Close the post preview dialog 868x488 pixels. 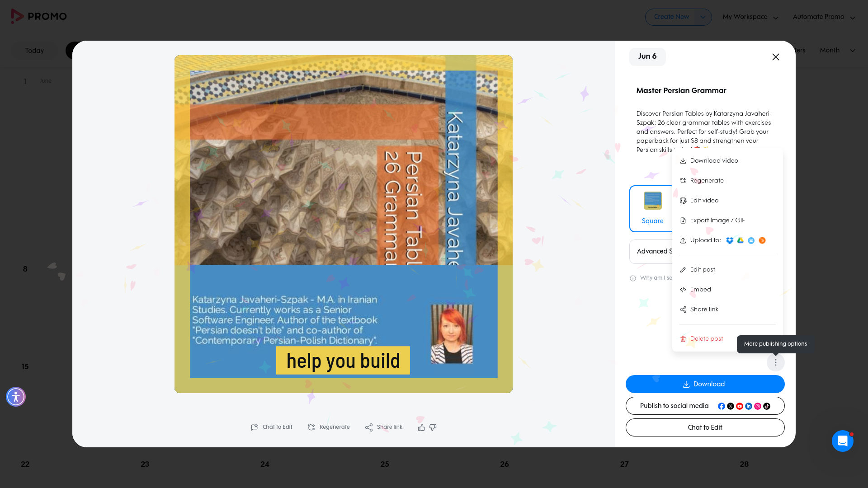pyautogui.click(x=776, y=57)
